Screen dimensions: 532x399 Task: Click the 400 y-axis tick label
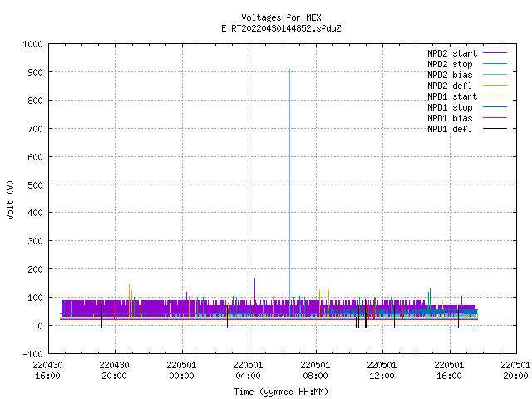(35, 213)
